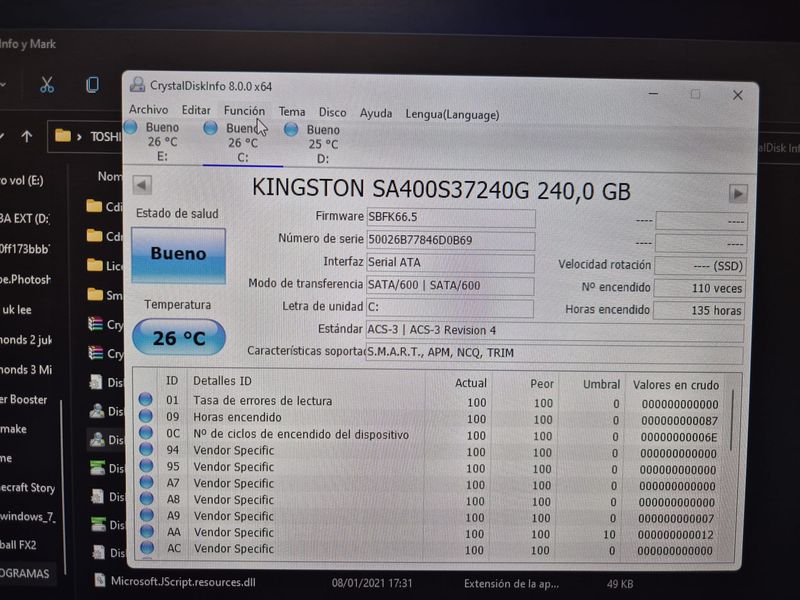The height and width of the screenshot is (600, 800).
Task: Open the Tema menu
Action: click(x=292, y=112)
